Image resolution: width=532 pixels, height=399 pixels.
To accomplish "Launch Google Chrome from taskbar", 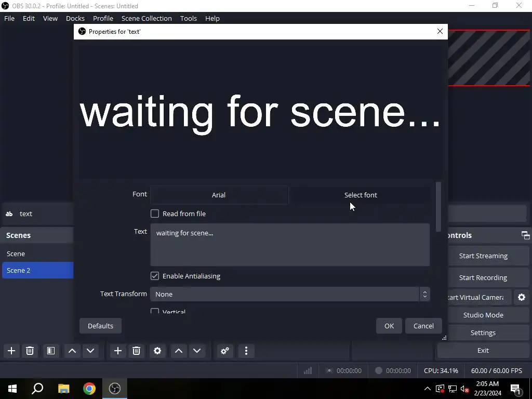I will tap(89, 389).
